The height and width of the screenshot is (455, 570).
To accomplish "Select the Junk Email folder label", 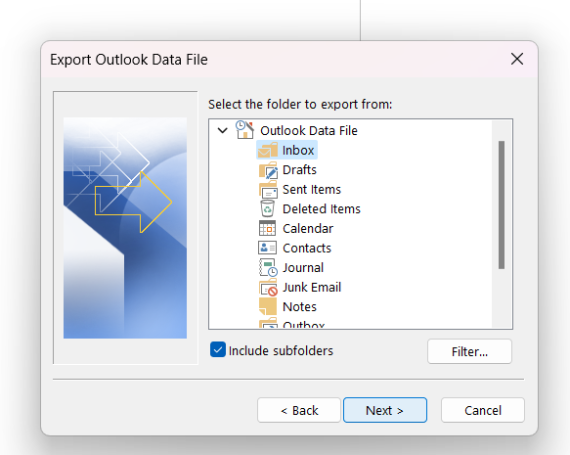I will tap(312, 287).
